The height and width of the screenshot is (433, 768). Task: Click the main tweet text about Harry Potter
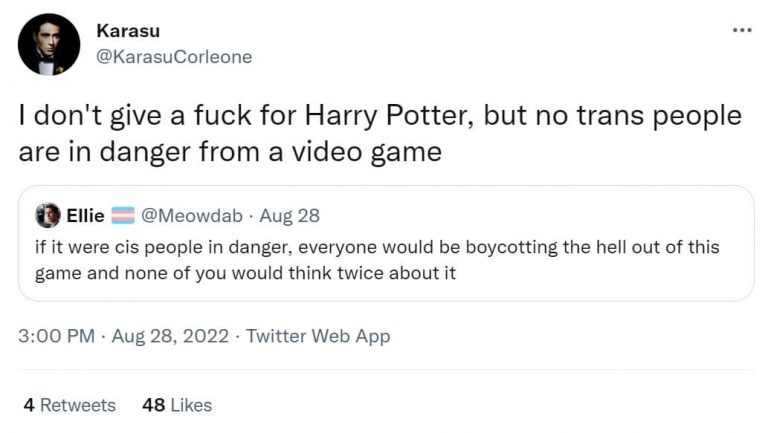380,134
